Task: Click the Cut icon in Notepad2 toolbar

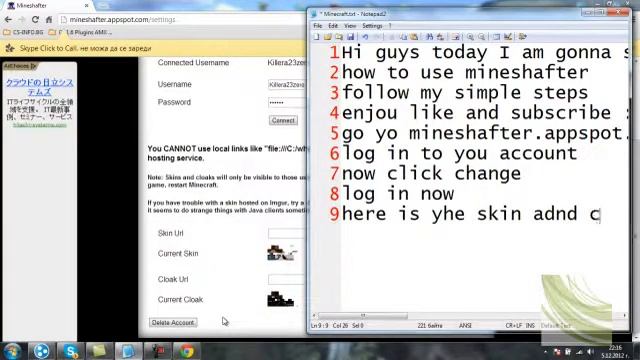Action: click(392, 37)
